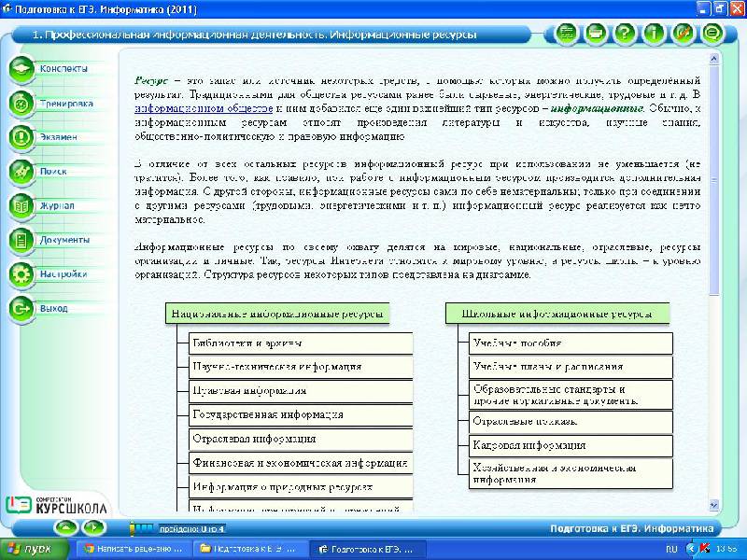Select the Поиск menu label
This screenshot has height=560, width=747.
click(x=53, y=172)
